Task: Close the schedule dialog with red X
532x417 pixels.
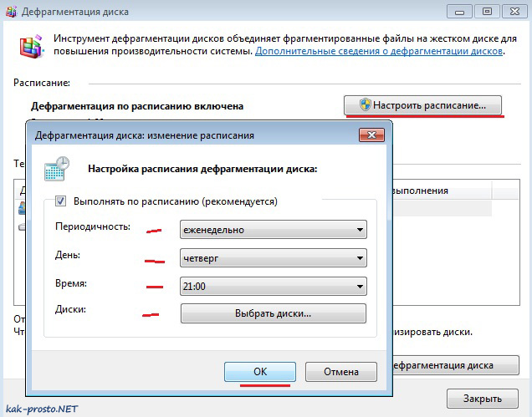Action: (x=371, y=135)
